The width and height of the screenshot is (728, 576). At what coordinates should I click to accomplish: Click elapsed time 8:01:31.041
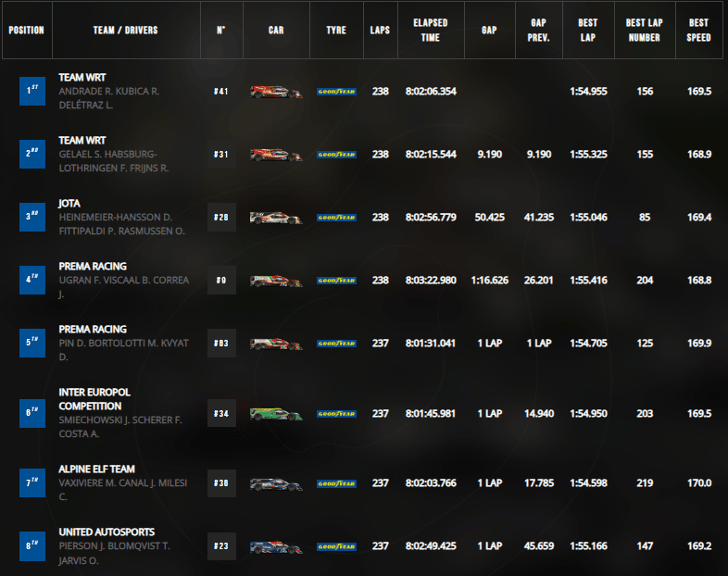click(x=431, y=344)
